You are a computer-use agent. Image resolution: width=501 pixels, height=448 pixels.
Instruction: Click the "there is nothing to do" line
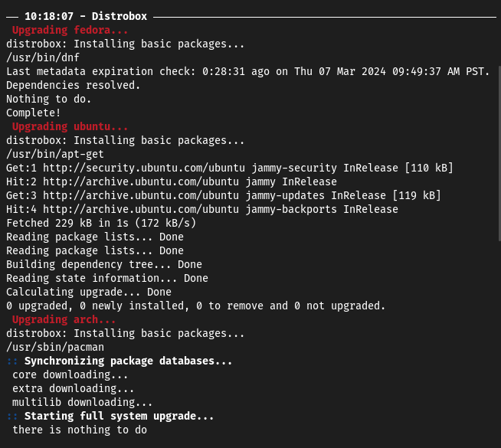tap(80, 430)
